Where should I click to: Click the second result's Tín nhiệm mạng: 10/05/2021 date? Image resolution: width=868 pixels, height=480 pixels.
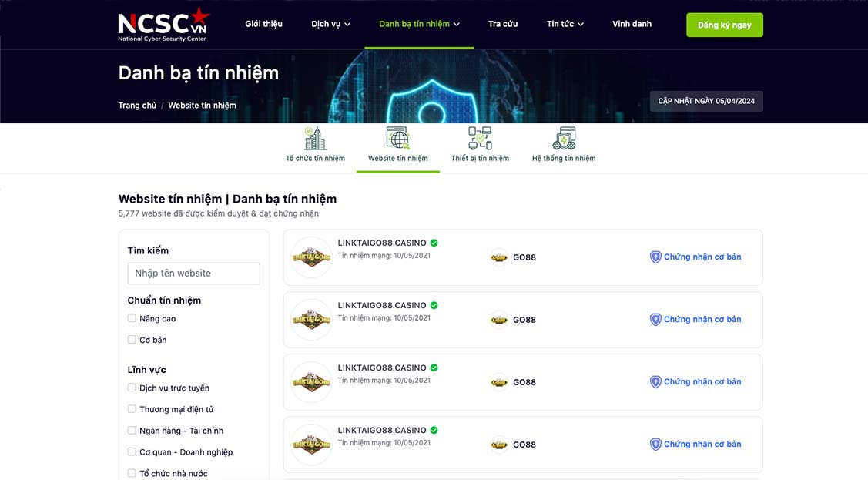click(x=384, y=317)
